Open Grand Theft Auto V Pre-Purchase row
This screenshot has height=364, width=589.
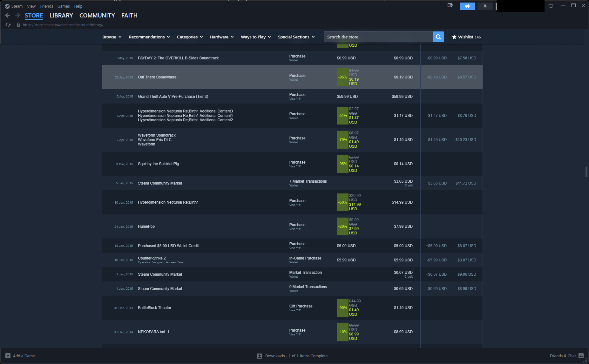(x=292, y=97)
